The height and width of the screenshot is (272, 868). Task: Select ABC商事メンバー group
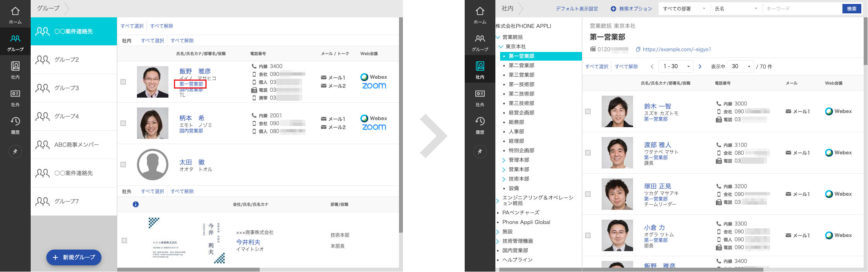click(x=74, y=145)
